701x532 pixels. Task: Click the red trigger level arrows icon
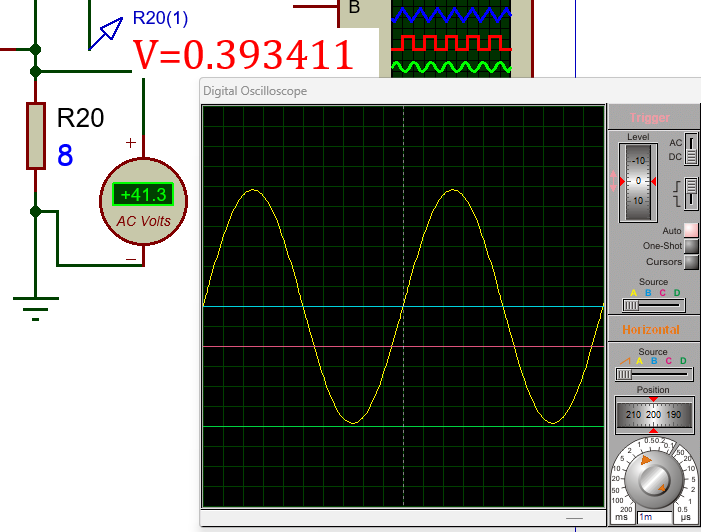tap(613, 181)
